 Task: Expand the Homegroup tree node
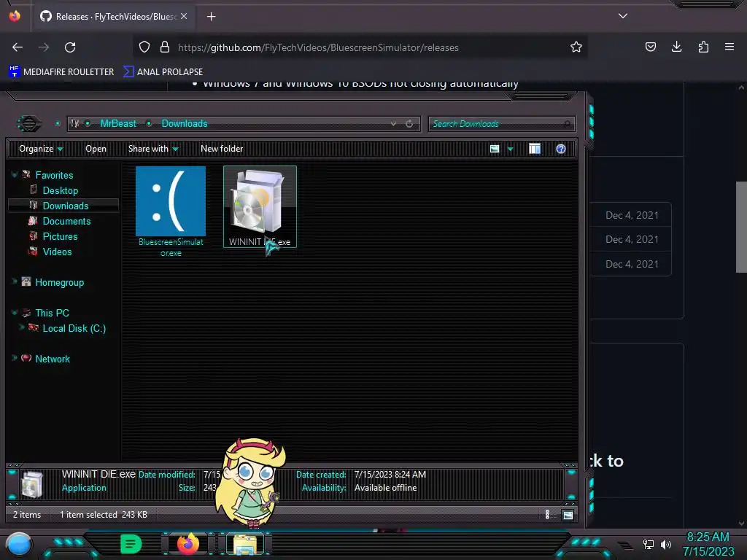[x=15, y=281]
